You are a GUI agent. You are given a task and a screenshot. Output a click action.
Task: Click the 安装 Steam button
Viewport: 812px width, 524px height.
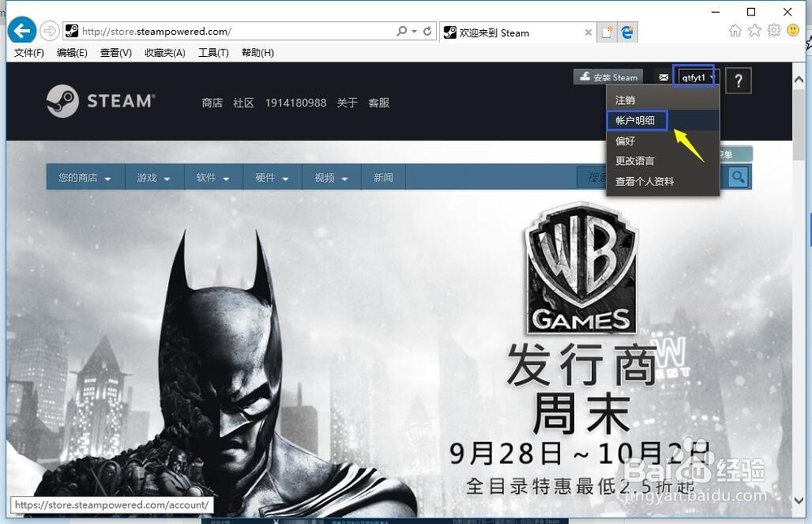608,77
